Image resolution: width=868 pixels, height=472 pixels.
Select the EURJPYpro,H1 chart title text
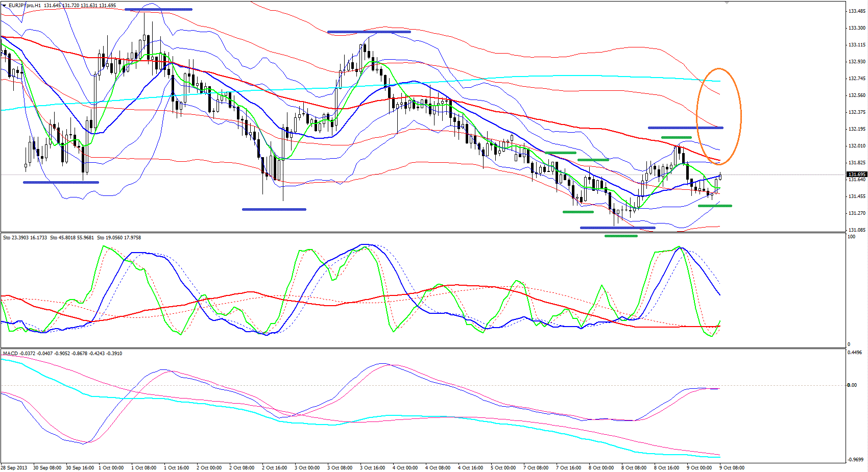pyautogui.click(x=25, y=6)
